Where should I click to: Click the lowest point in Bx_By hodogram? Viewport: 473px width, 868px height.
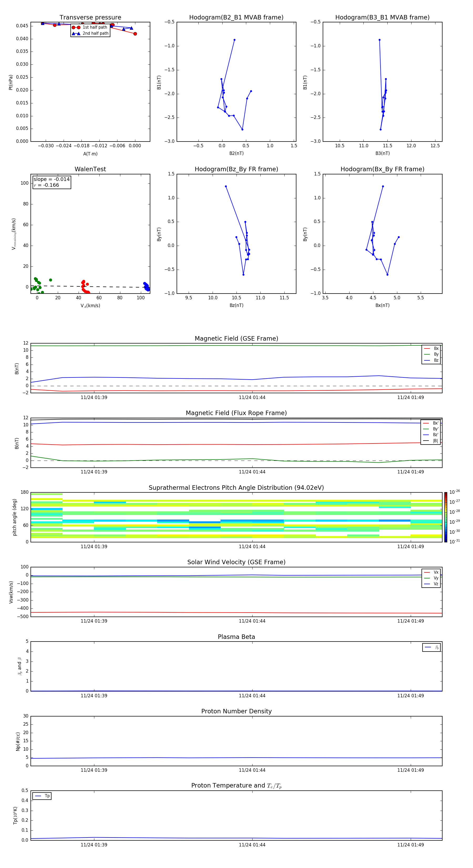point(388,275)
